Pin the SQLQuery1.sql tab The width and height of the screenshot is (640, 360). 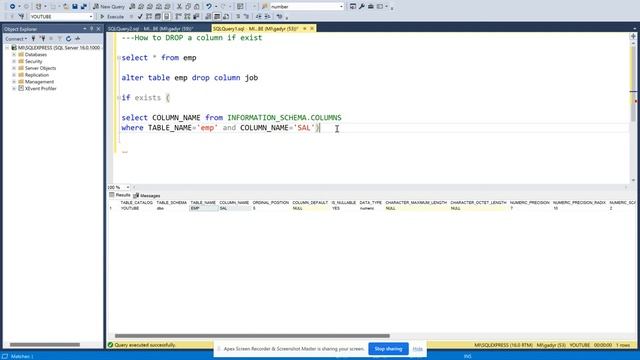(304, 29)
